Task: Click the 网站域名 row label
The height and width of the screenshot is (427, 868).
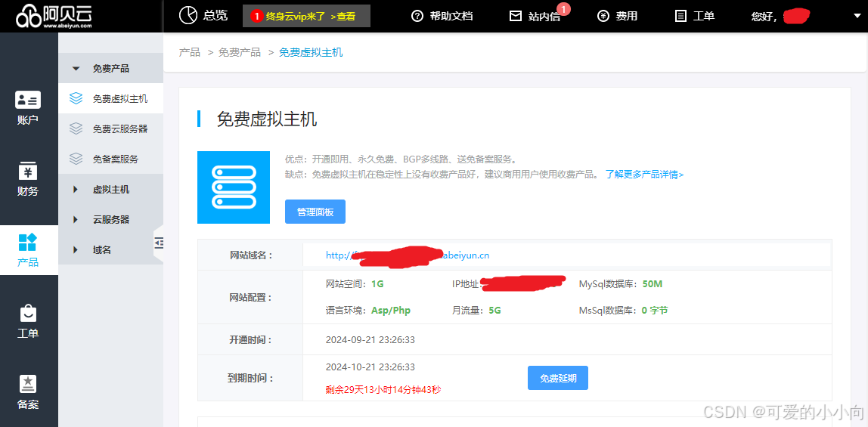Action: click(251, 255)
